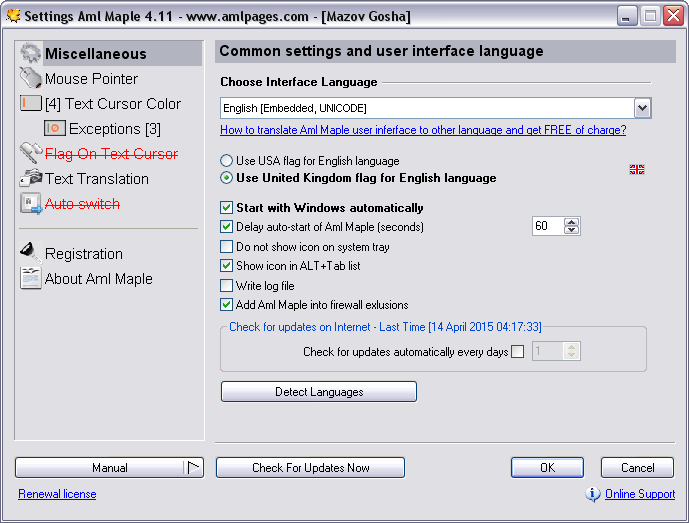Click the Exceptions icon in sidebar
The image size is (689, 523).
55,128
